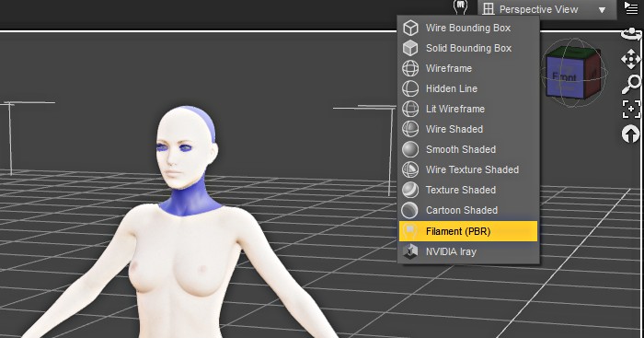Choose Wire Shaded draw style
The width and height of the screenshot is (644, 338).
(x=467, y=129)
